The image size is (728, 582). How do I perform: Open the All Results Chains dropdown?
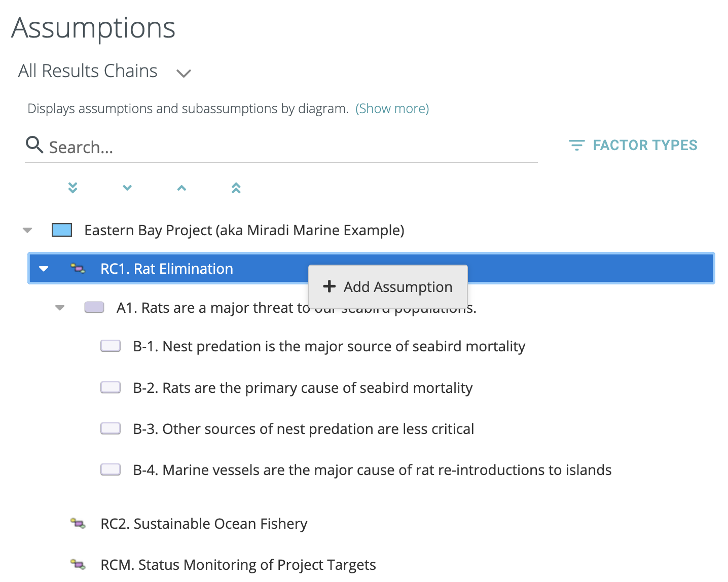click(183, 73)
